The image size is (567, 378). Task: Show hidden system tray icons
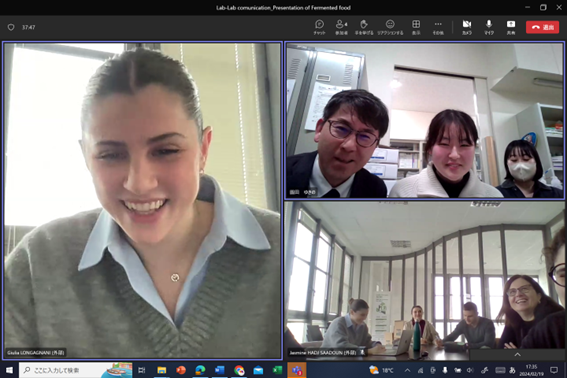(x=407, y=370)
